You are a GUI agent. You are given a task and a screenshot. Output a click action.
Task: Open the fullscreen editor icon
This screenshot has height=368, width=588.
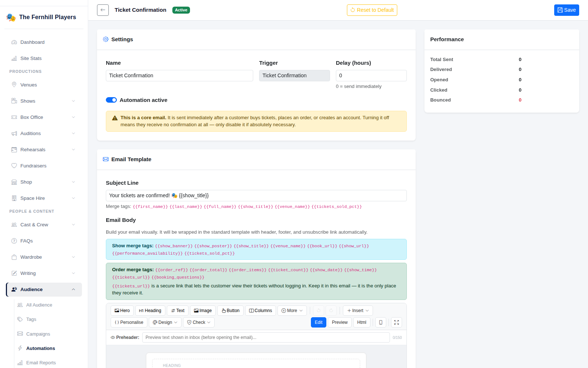(397, 322)
